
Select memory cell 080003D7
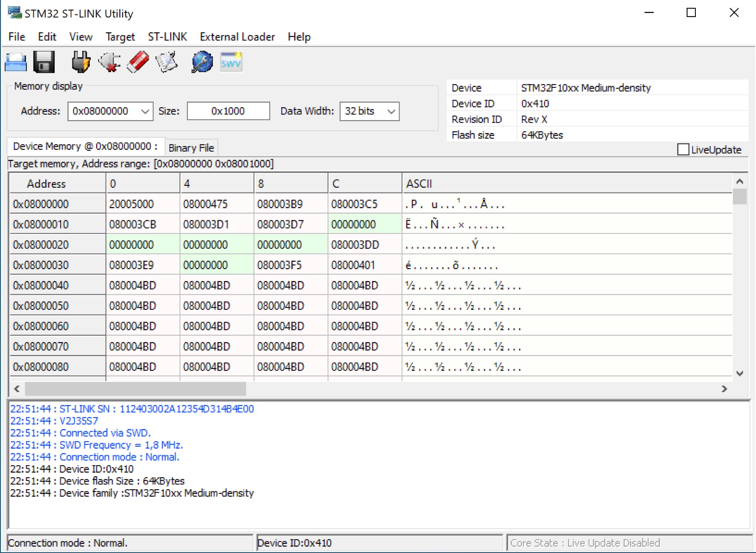click(x=291, y=224)
